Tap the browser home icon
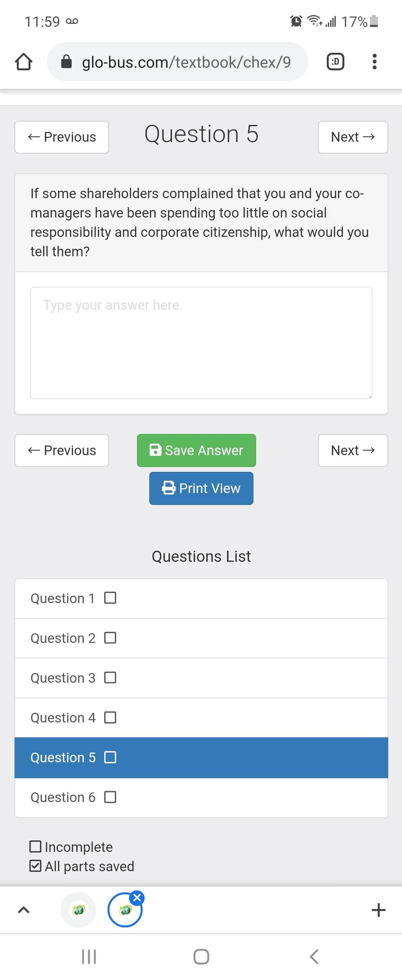402x980 pixels. [24, 62]
